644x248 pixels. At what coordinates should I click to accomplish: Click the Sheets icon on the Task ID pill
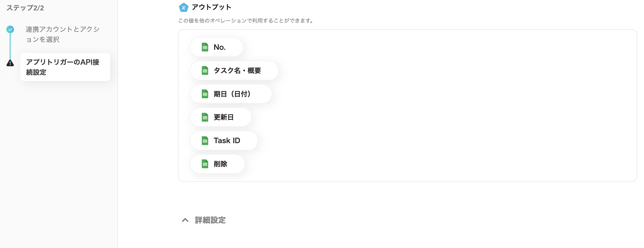205,140
